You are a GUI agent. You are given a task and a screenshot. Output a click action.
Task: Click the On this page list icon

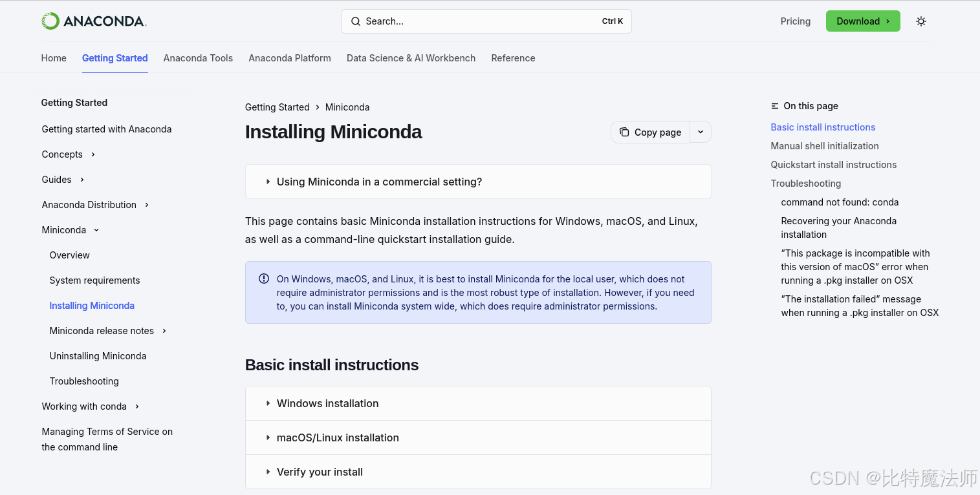[x=775, y=106]
